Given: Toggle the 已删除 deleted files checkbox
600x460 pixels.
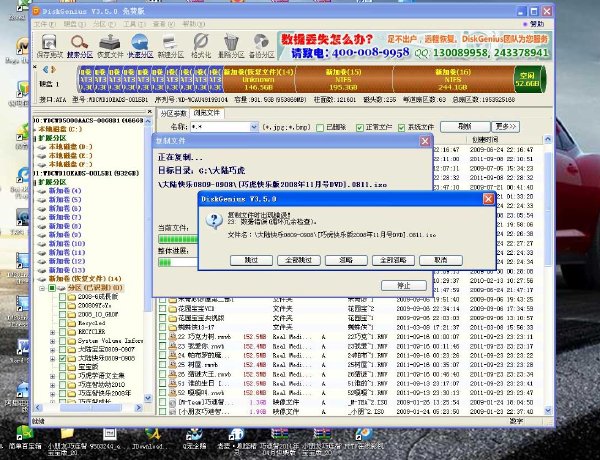Looking at the screenshot, I should click(x=320, y=128).
